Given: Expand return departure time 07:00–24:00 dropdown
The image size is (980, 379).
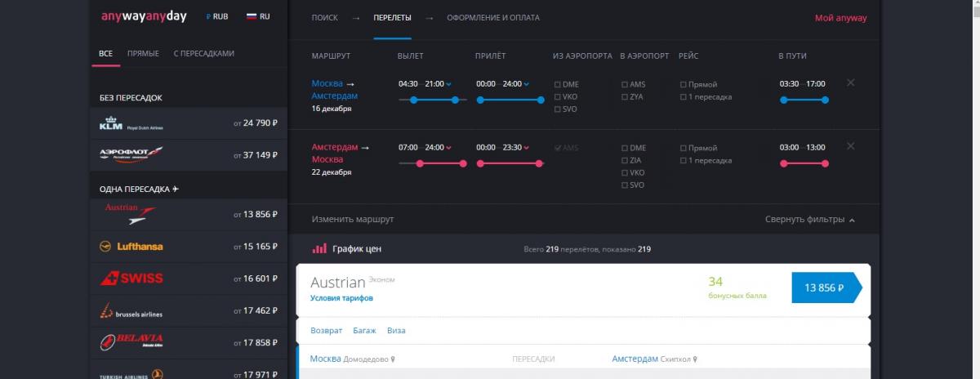Looking at the screenshot, I should (425, 147).
